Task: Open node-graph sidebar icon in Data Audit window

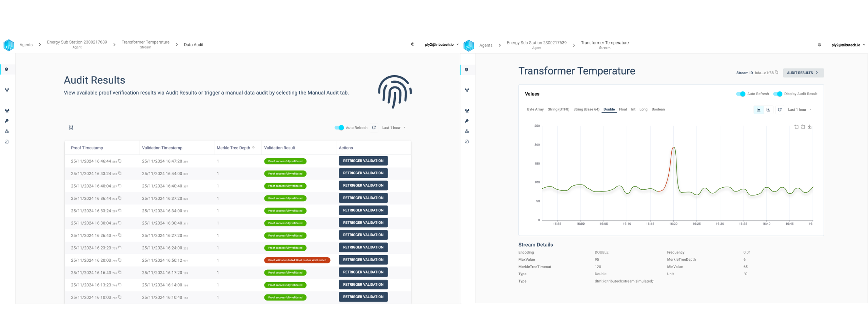Action: pyautogui.click(x=6, y=90)
